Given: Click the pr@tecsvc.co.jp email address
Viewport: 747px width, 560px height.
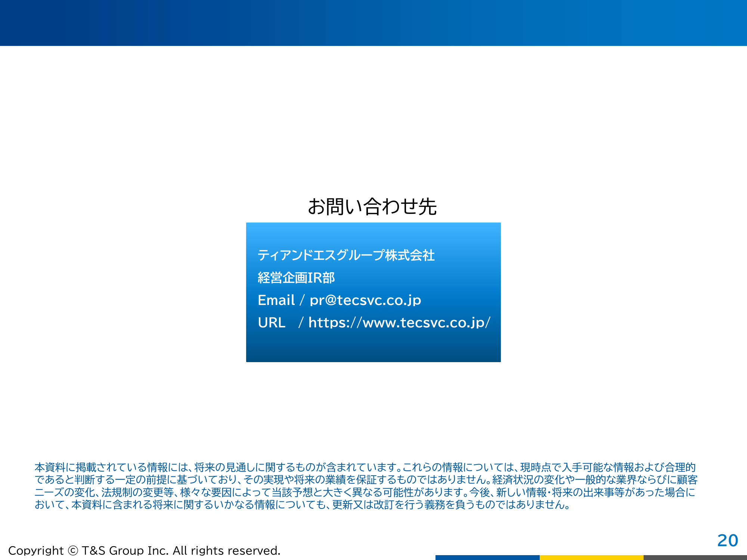Looking at the screenshot, I should (365, 300).
